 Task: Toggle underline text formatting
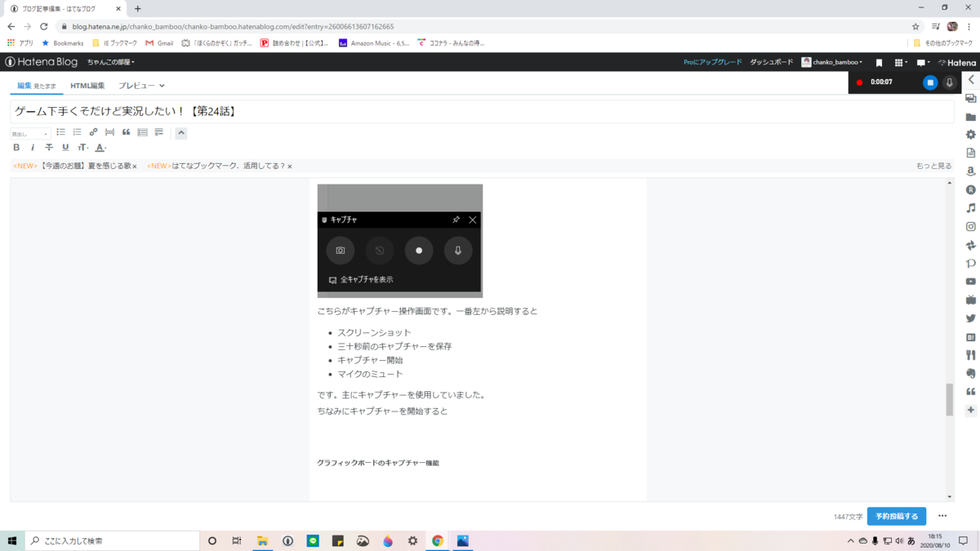pyautogui.click(x=65, y=148)
